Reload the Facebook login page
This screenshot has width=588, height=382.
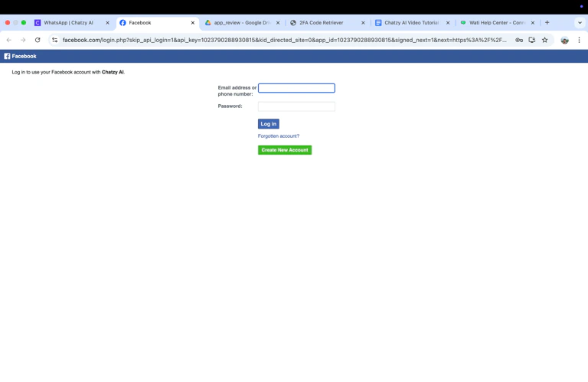(x=38, y=40)
